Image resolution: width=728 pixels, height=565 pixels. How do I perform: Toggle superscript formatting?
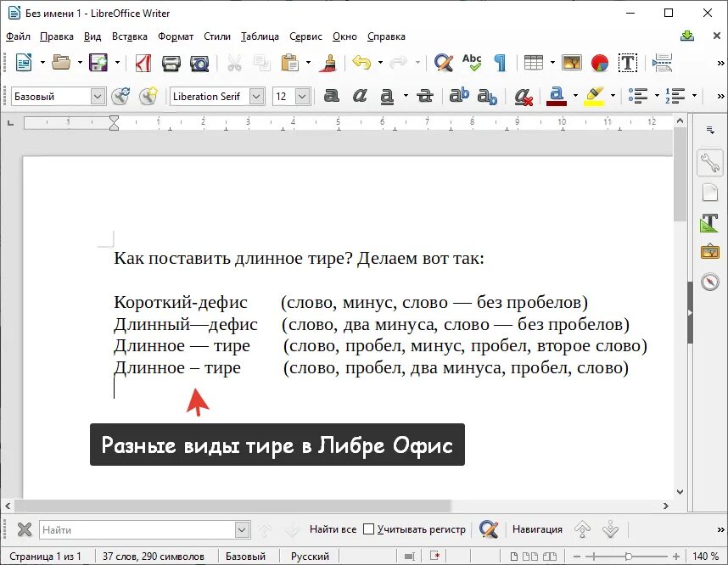(459, 95)
